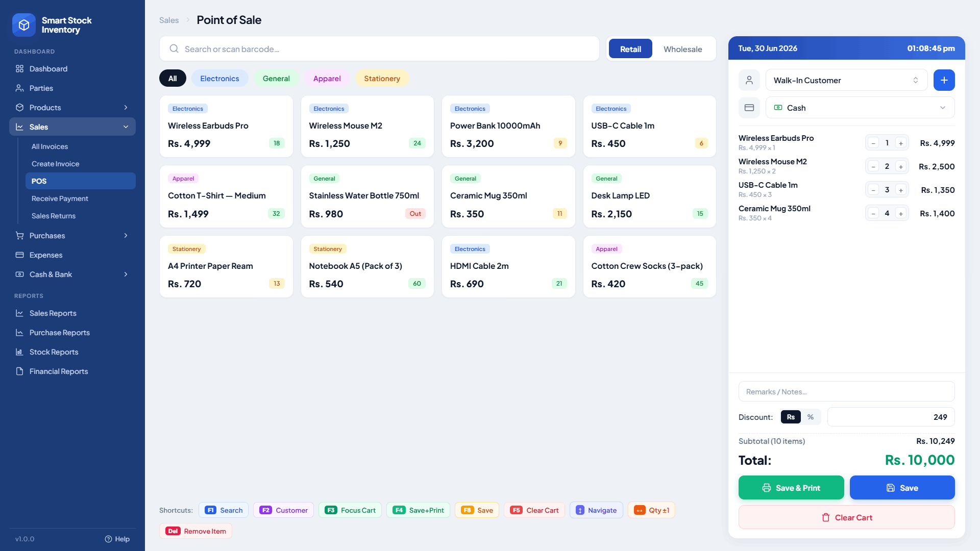Click the payment card icon

749,108
